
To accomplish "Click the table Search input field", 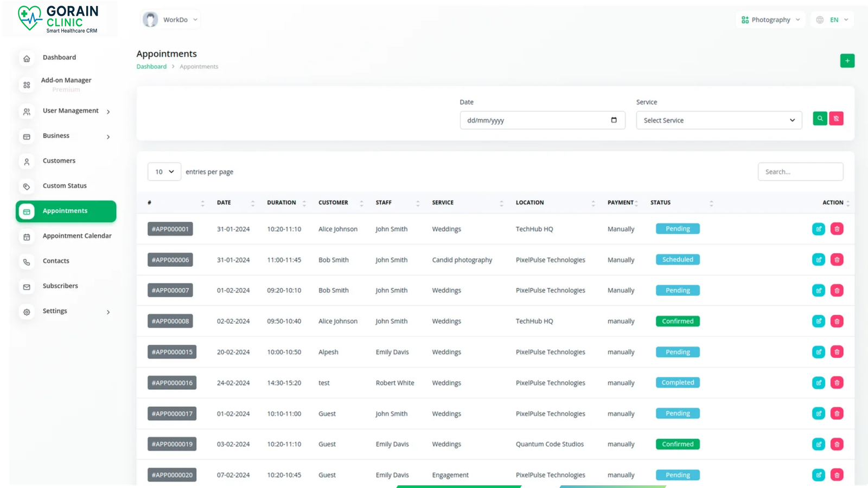I will (800, 172).
